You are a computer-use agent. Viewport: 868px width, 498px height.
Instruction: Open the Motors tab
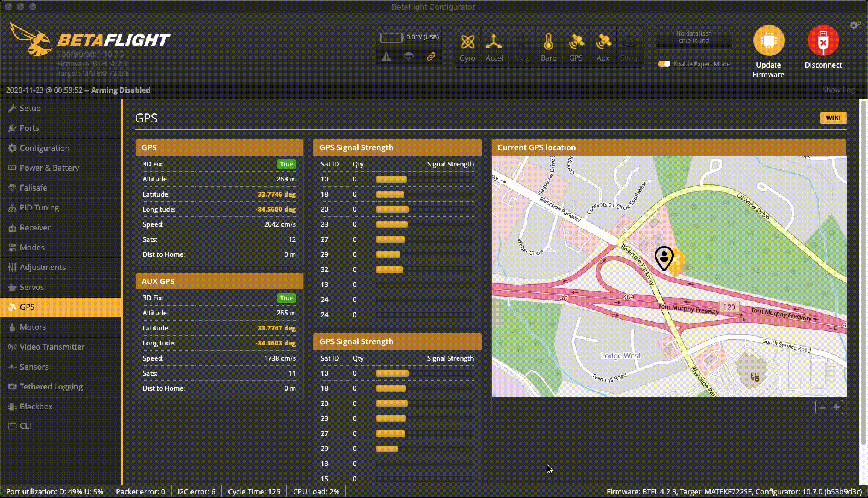coord(60,327)
